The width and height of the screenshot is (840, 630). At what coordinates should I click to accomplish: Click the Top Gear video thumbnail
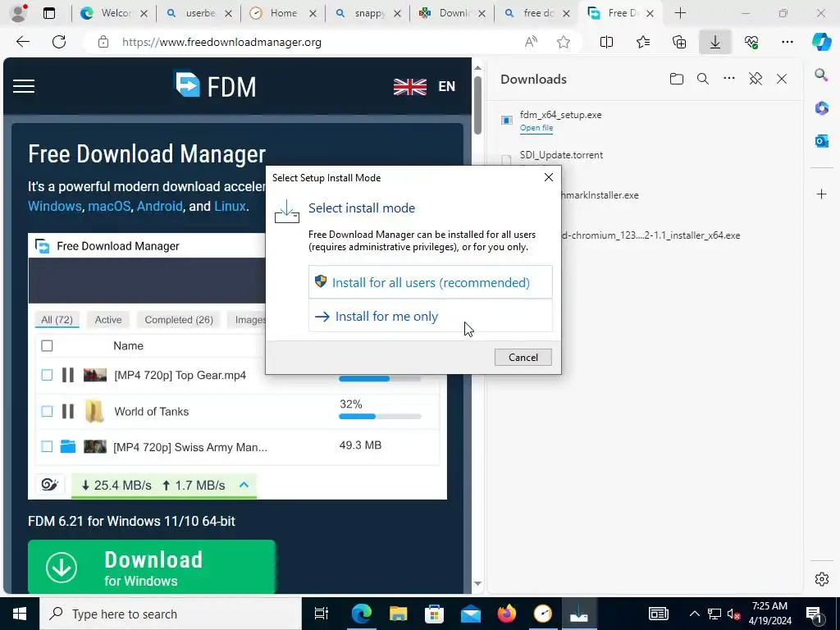click(95, 375)
